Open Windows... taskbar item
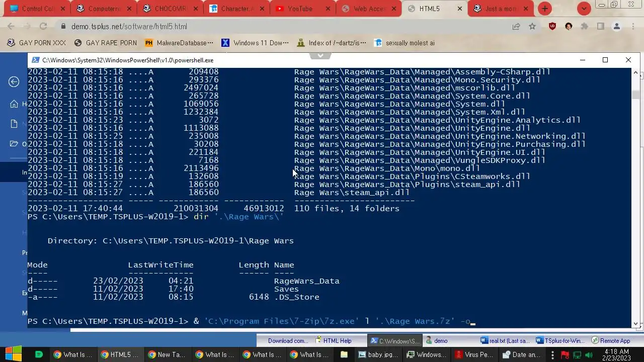 coord(427,354)
